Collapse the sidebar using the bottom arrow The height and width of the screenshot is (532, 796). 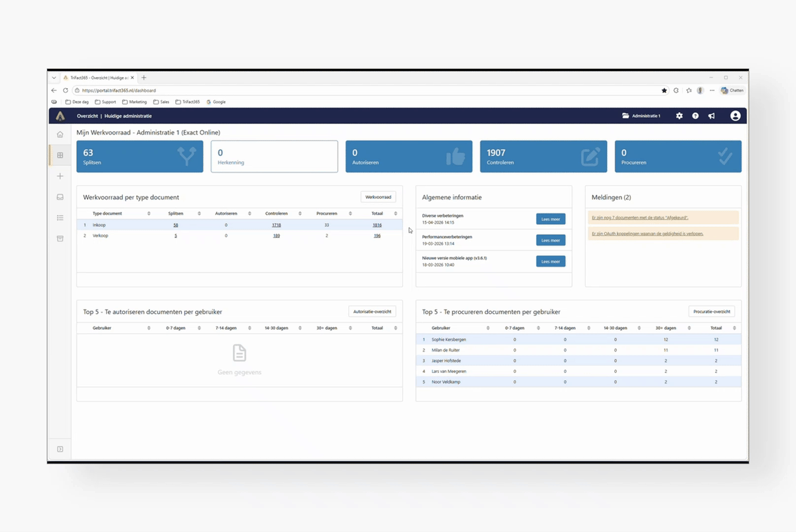(60, 448)
